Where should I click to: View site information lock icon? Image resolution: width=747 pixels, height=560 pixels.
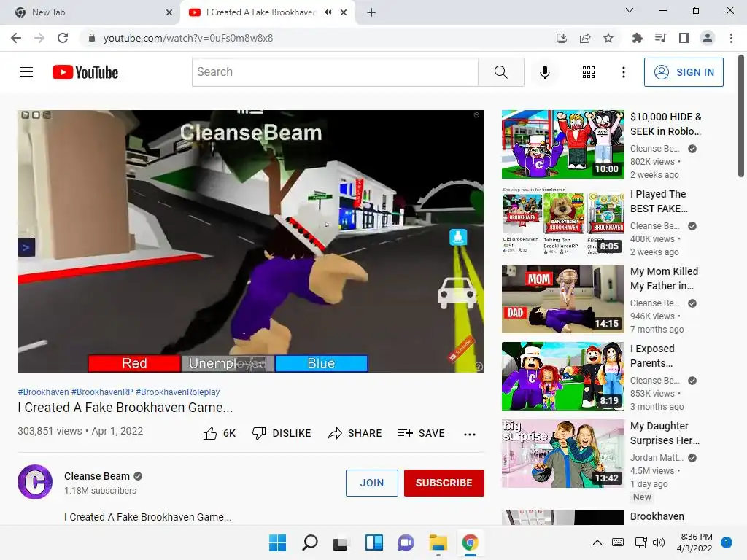point(92,38)
